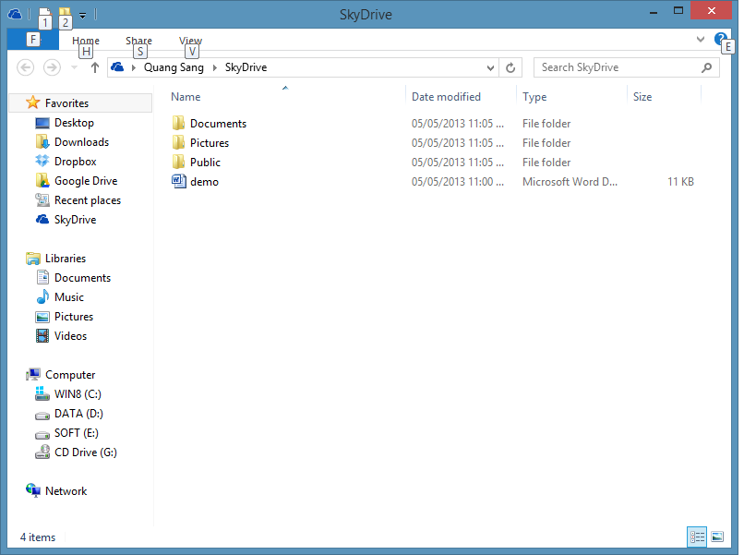Open Help with the question mark icon
This screenshot has height=555, width=756.
(721, 39)
